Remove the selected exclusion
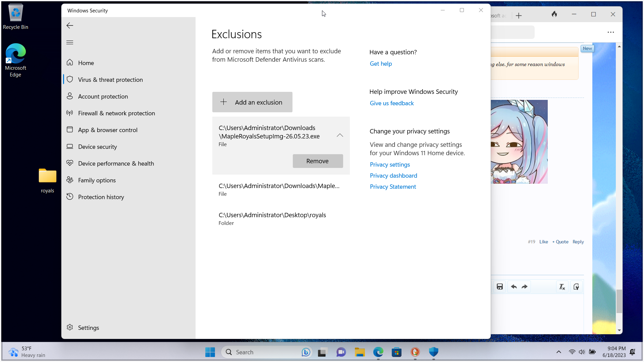 pos(318,161)
